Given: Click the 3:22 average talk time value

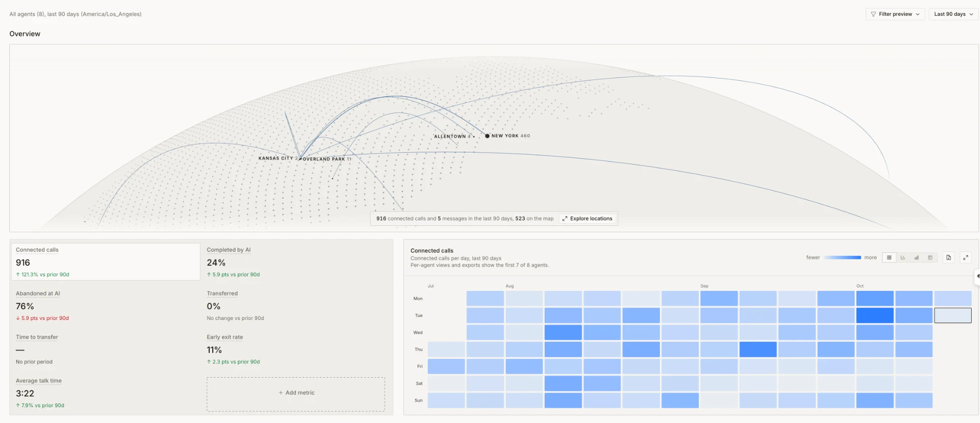Looking at the screenshot, I should (x=25, y=393).
